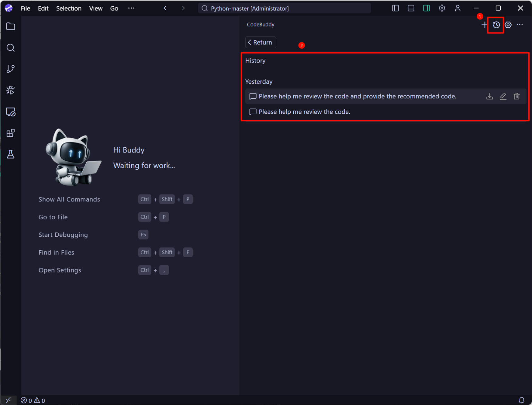
Task: Toggle the bottom panel visibility
Action: coord(411,8)
